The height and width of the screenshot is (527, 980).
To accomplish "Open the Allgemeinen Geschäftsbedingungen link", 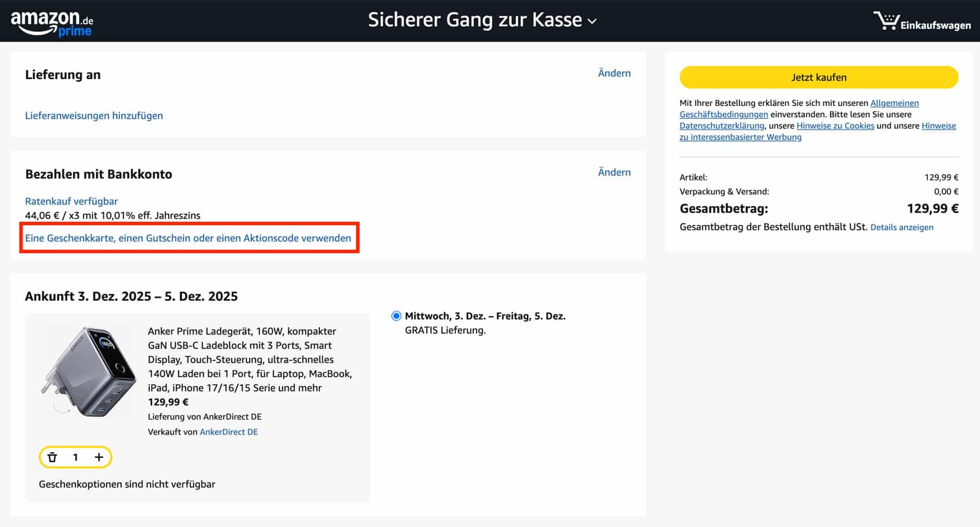I will [x=894, y=103].
